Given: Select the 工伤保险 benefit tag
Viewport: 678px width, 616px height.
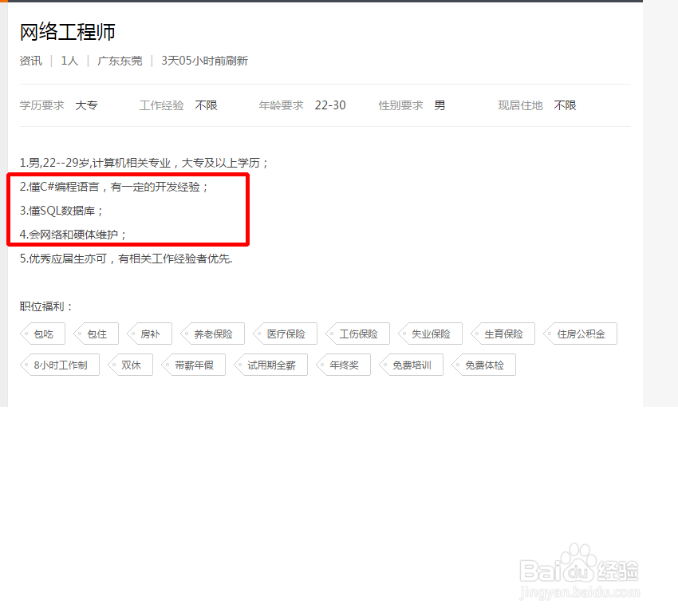Looking at the screenshot, I should [357, 334].
